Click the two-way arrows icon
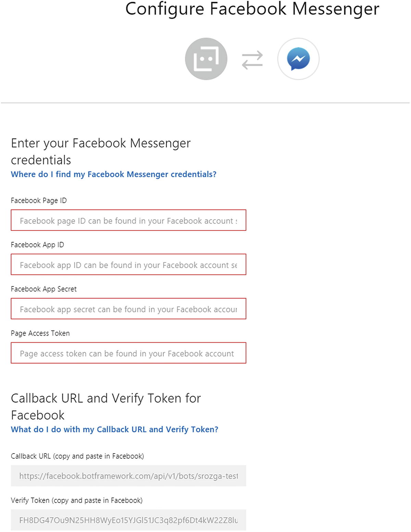Image resolution: width=411 pixels, height=532 pixels. coord(252,60)
